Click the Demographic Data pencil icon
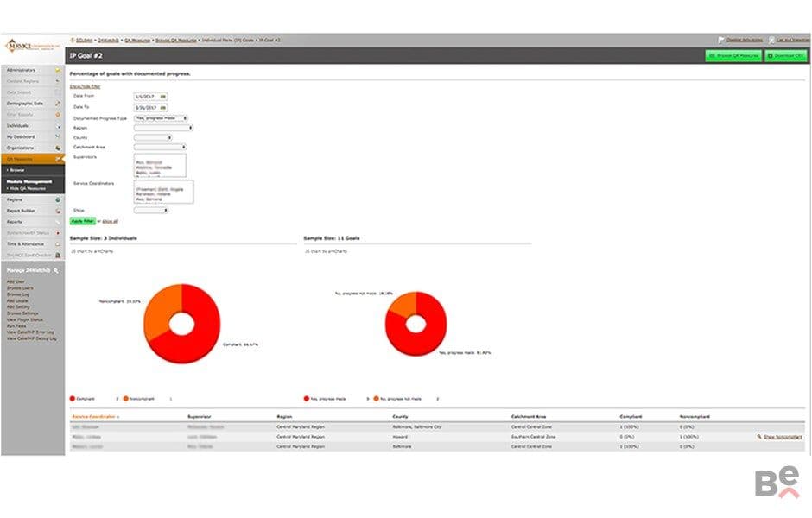This screenshot has width=812, height=518. 58,104
